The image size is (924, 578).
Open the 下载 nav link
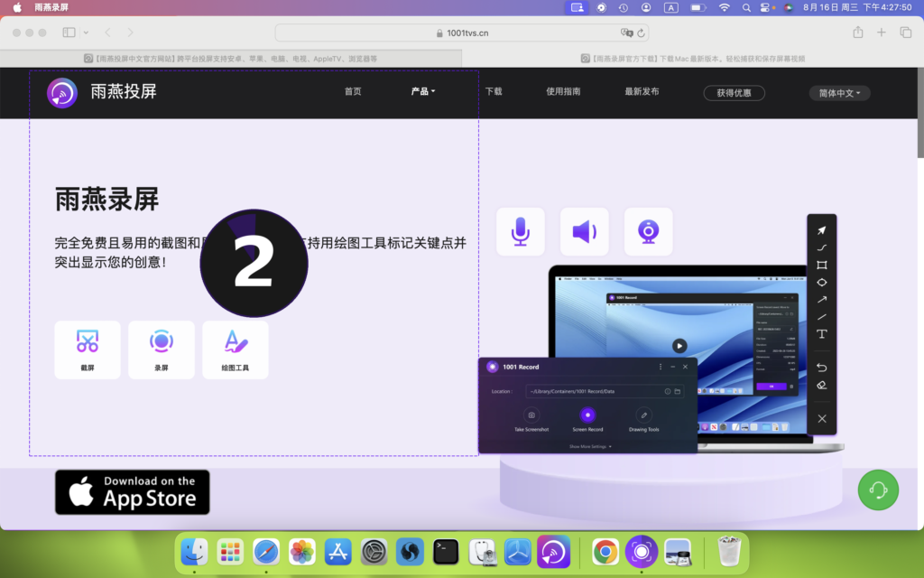494,91
